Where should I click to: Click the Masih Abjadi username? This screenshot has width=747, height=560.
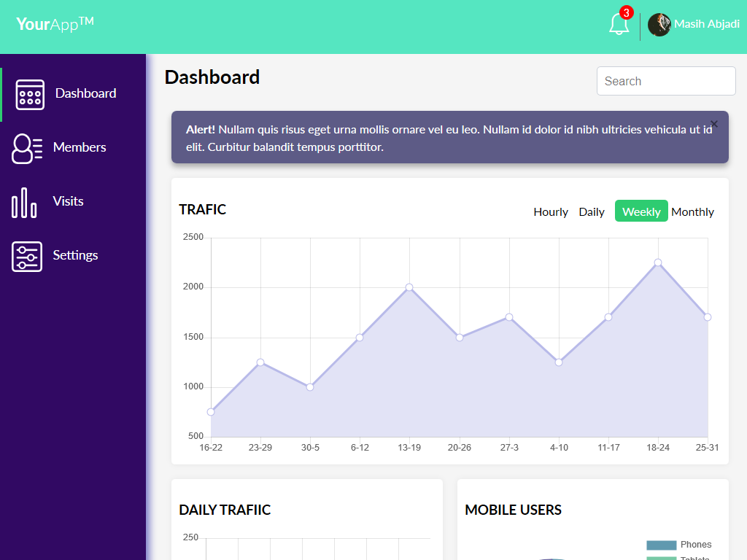(707, 24)
